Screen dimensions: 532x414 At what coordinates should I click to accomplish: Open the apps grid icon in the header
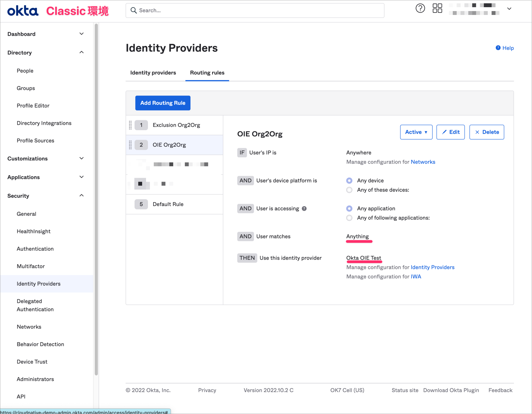437,8
